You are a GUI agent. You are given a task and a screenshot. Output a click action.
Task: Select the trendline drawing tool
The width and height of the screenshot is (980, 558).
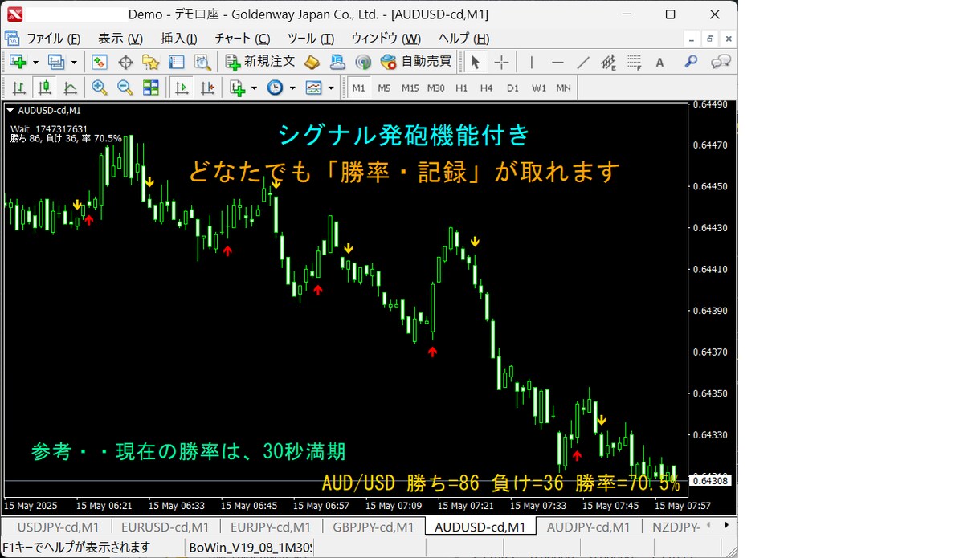click(x=584, y=62)
